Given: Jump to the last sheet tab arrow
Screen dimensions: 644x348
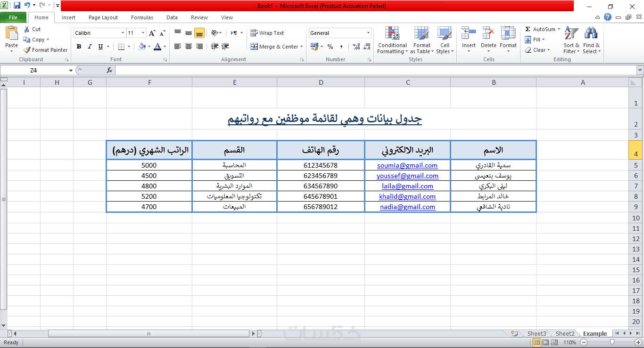Looking at the screenshot, I should click(638, 333).
